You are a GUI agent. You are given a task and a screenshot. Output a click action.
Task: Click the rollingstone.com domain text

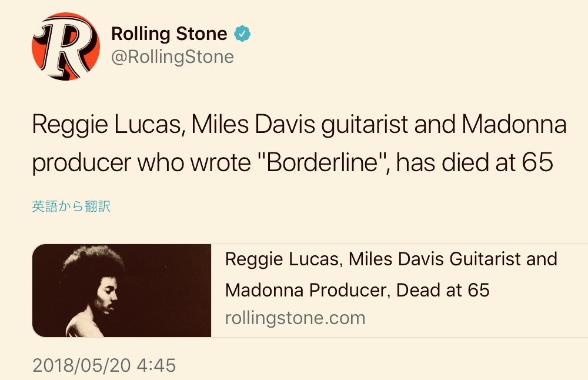tap(295, 318)
